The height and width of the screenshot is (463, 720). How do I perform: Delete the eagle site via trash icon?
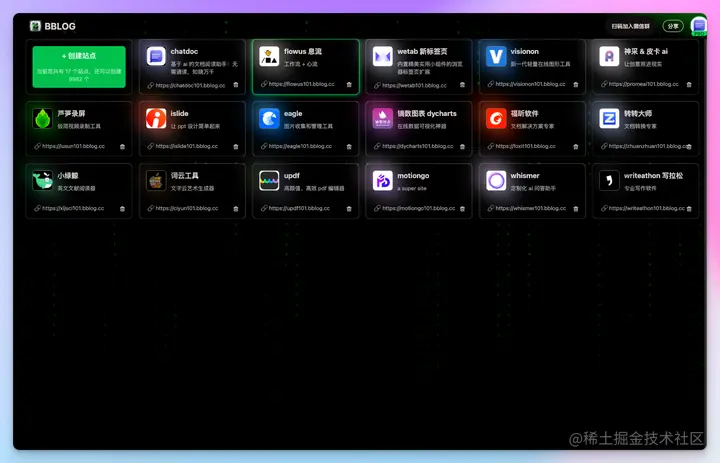(349, 147)
